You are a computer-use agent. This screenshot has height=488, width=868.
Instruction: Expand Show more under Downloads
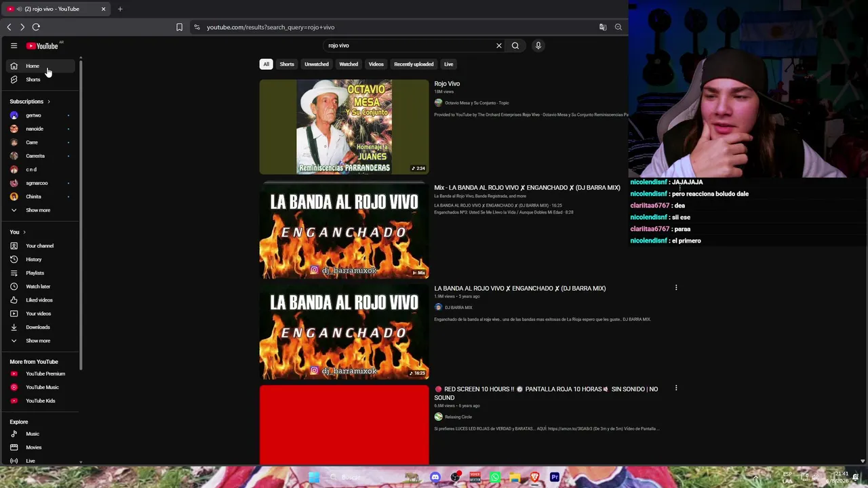pyautogui.click(x=41, y=341)
